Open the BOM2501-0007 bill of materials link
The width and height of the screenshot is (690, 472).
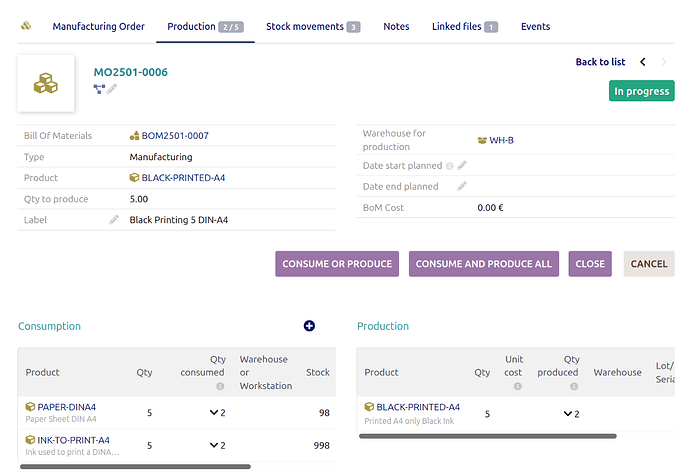175,136
